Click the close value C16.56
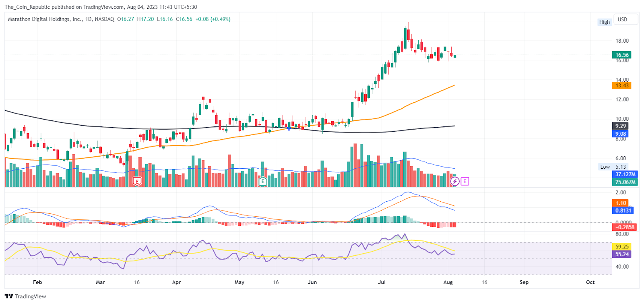This screenshot has height=304, width=644. [184, 19]
